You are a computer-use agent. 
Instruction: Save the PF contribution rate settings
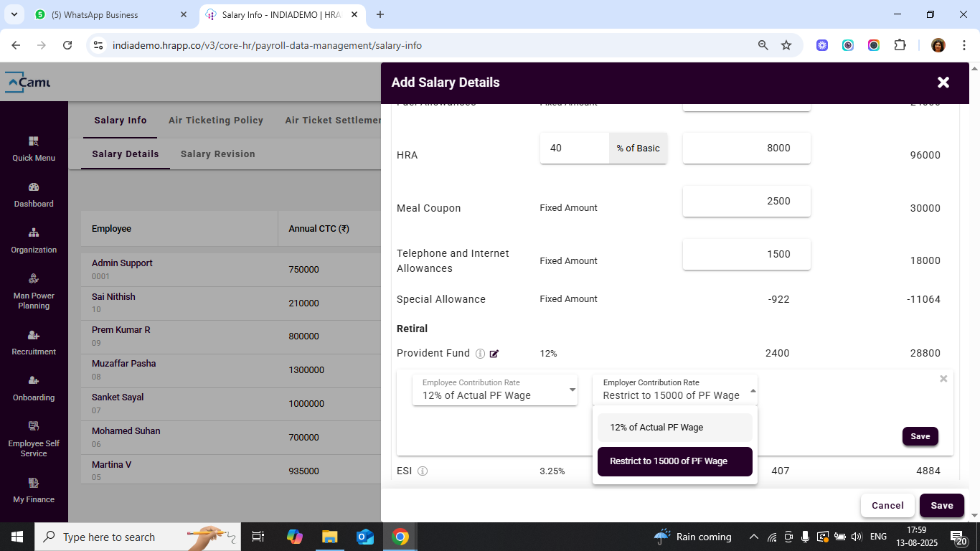tap(920, 436)
